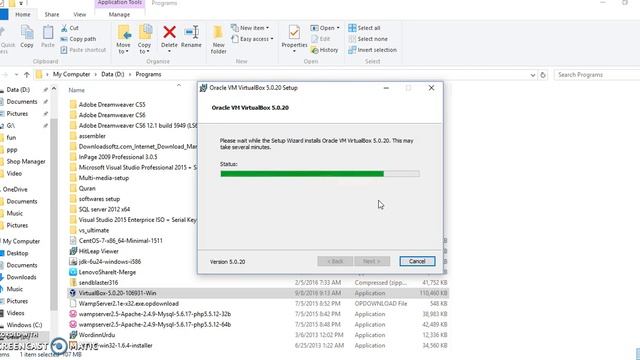Open recent locations dropdown beside navigation arrows
Image resolution: width=640 pixels, height=360 pixels.
pyautogui.click(x=16, y=75)
